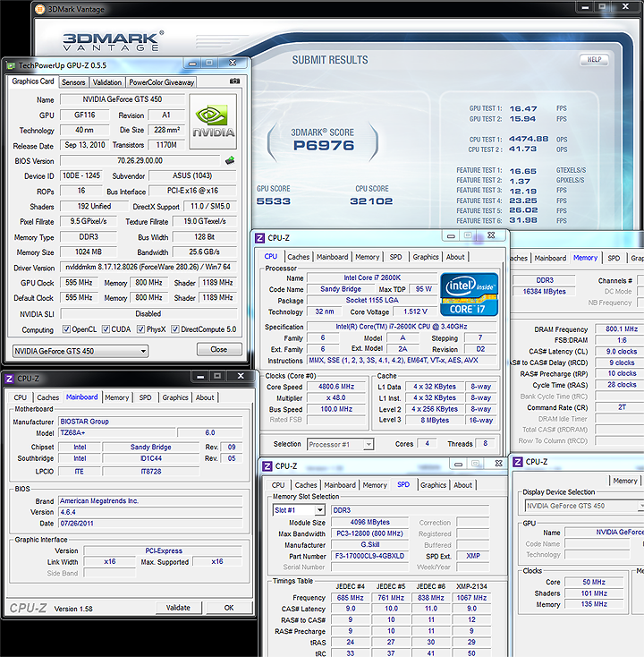The height and width of the screenshot is (657, 644).
Task: Click the Part Number field F3-17000CL9-4GBXLD
Action: point(369,556)
